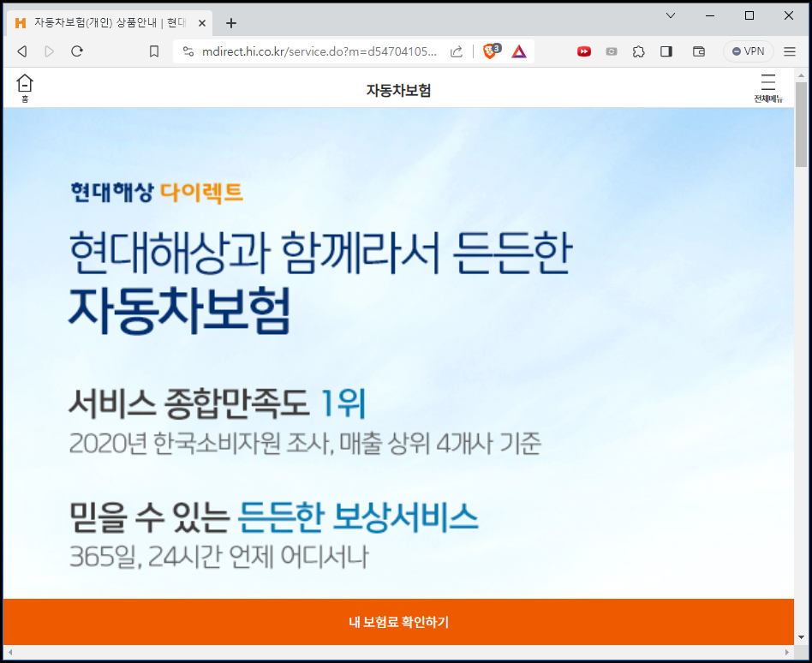Open Brave Rewards triangle icon
Image resolution: width=812 pixels, height=663 pixels.
click(x=519, y=51)
